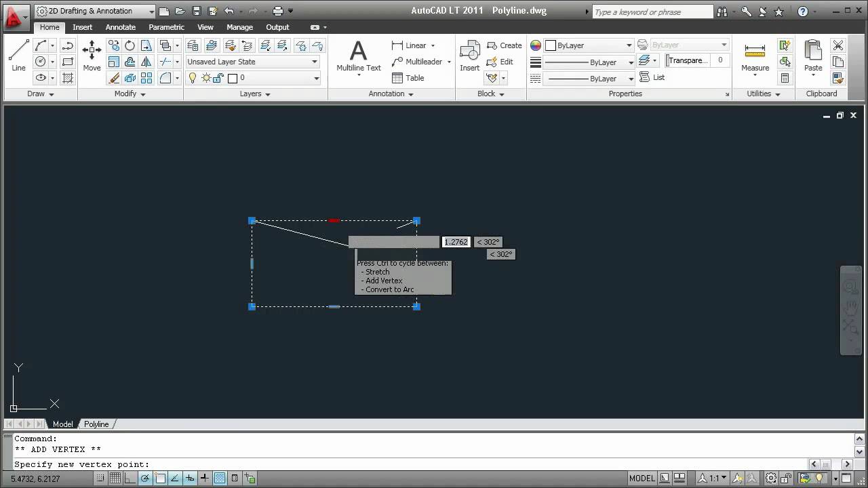Click the Mirror tool icon

pyautogui.click(x=146, y=62)
